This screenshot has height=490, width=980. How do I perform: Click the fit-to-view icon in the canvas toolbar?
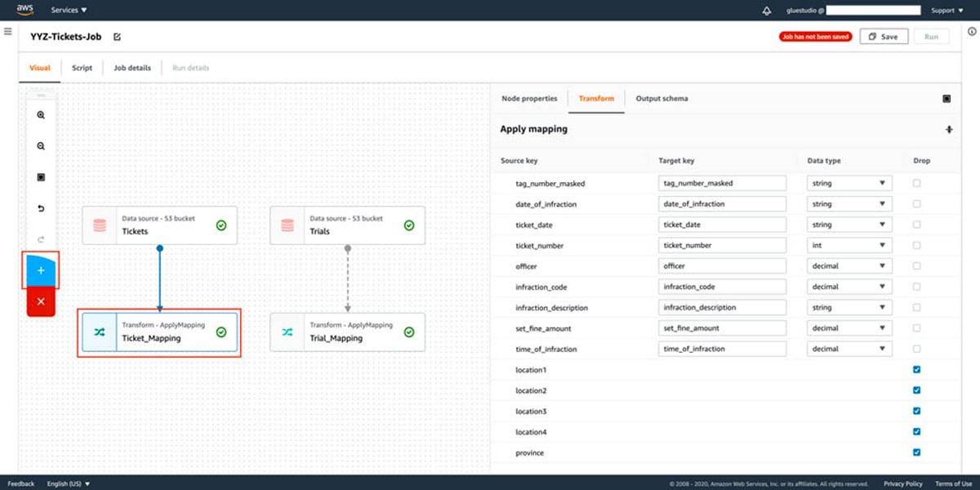click(x=39, y=176)
